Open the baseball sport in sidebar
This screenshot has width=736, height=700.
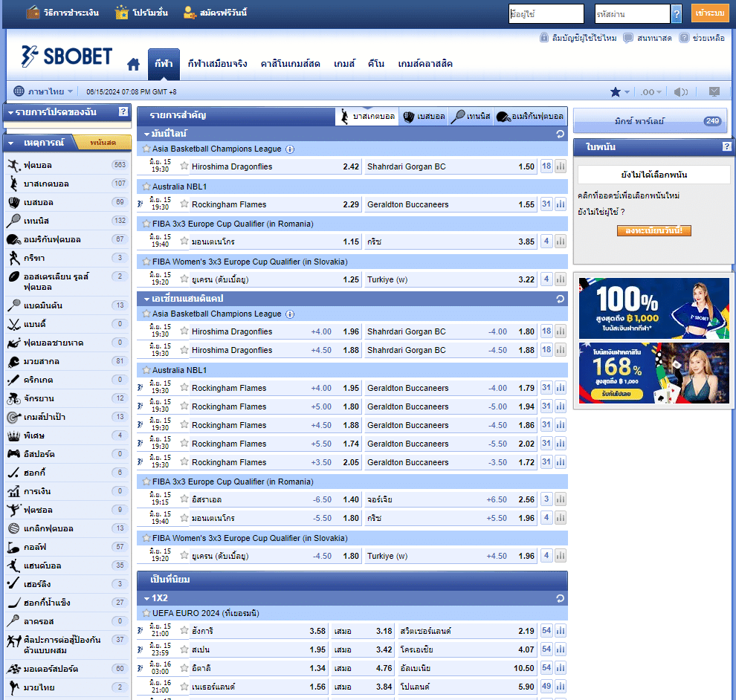[x=67, y=202]
